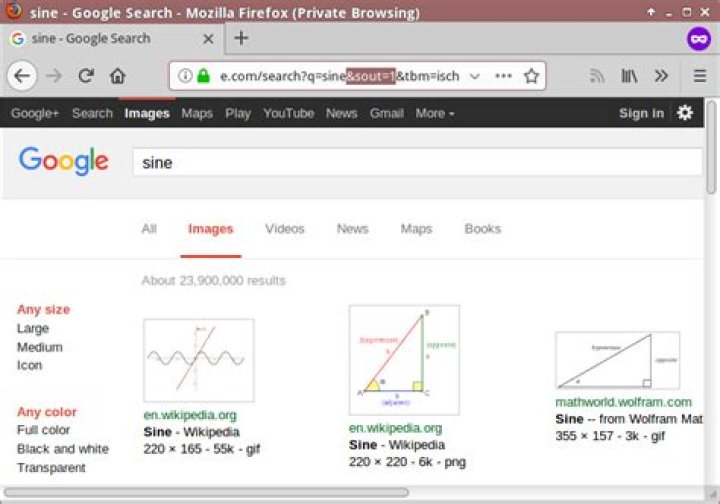
Task: Switch to the Books results tab
Action: pyautogui.click(x=483, y=229)
